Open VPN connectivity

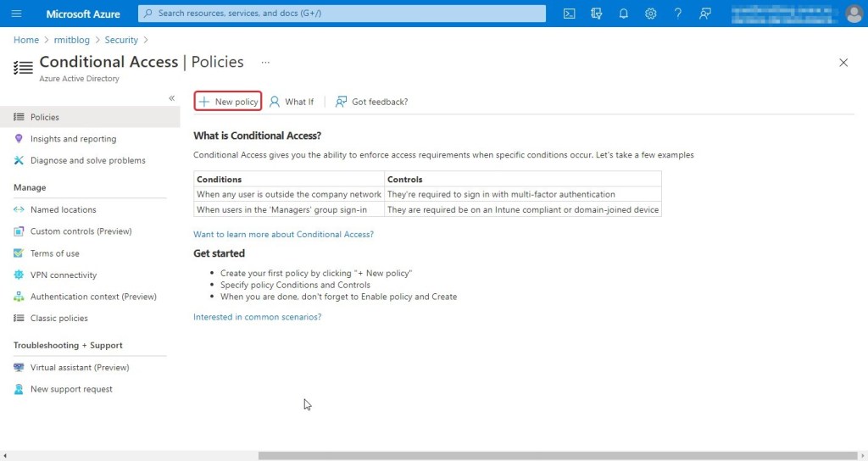point(63,275)
